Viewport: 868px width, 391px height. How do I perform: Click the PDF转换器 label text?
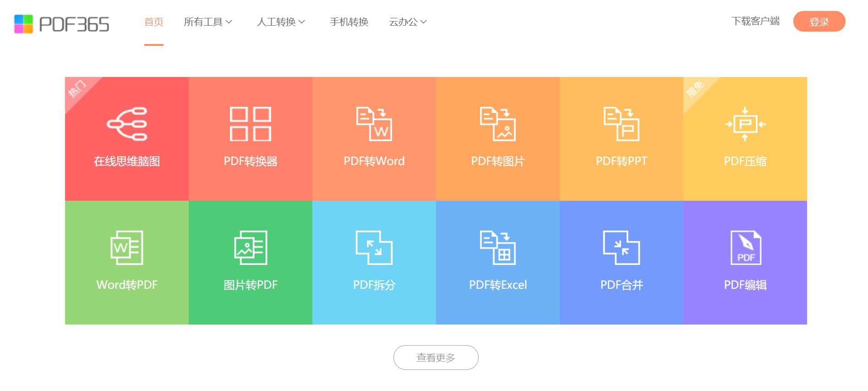(x=251, y=161)
